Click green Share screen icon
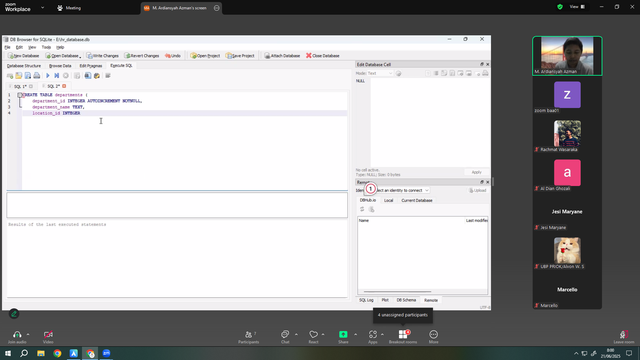Image resolution: width=640 pixels, height=360 pixels. (x=343, y=334)
